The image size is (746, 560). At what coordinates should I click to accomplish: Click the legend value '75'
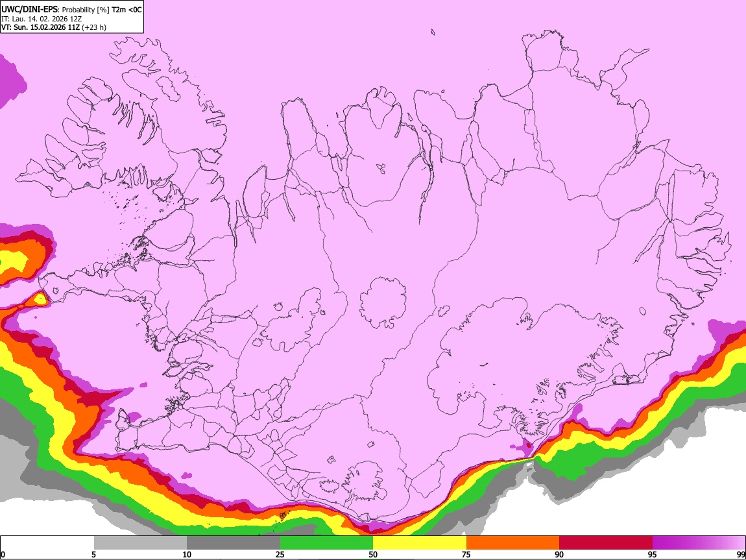[x=466, y=554]
